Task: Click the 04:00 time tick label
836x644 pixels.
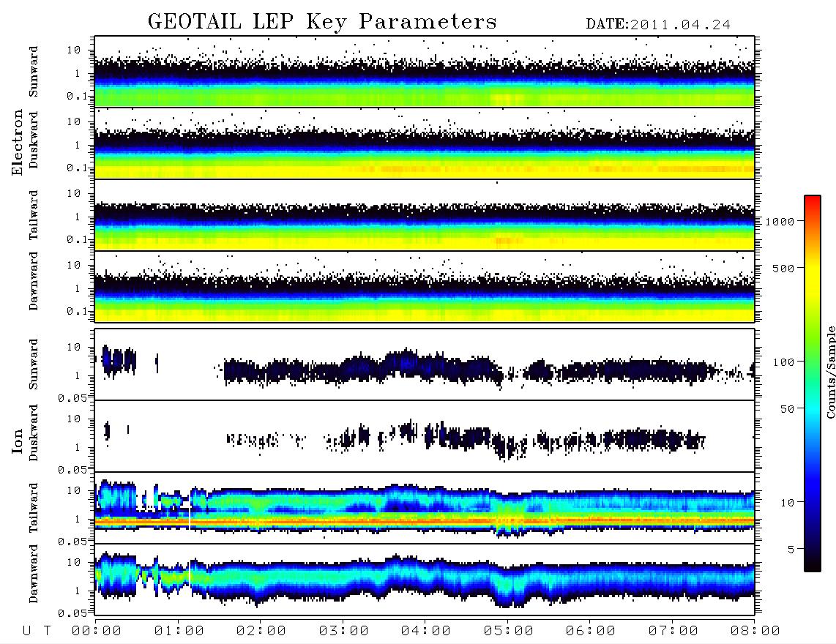Action: pos(426,632)
